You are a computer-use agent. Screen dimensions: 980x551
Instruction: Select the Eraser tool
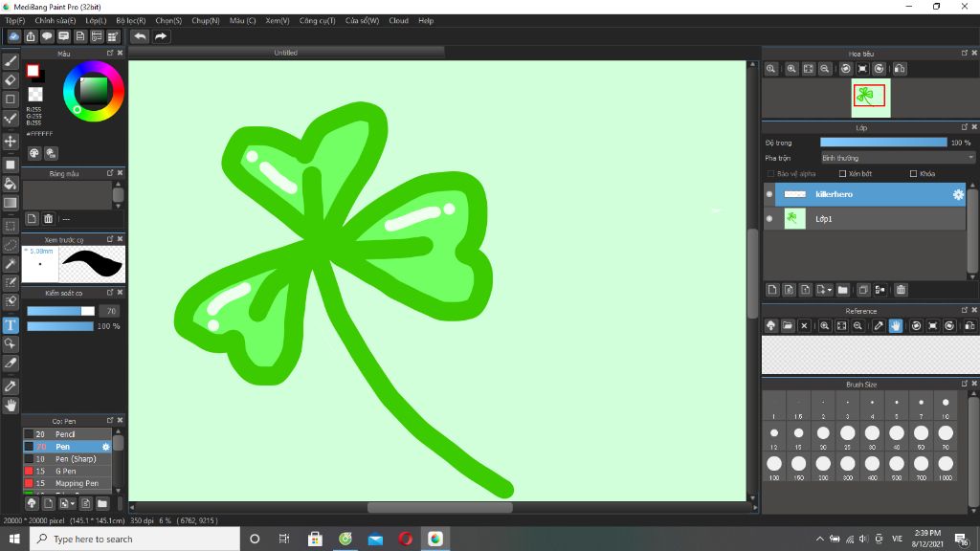tap(11, 80)
